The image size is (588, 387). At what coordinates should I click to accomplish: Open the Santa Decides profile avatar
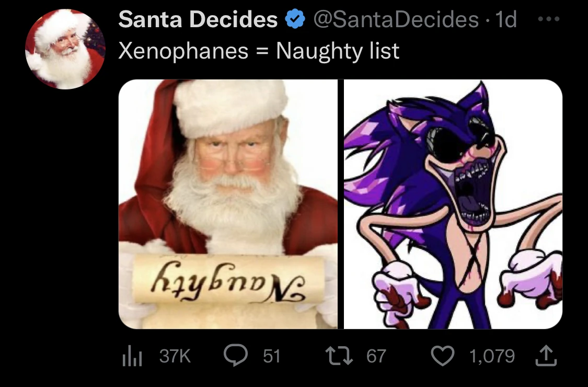pos(65,49)
